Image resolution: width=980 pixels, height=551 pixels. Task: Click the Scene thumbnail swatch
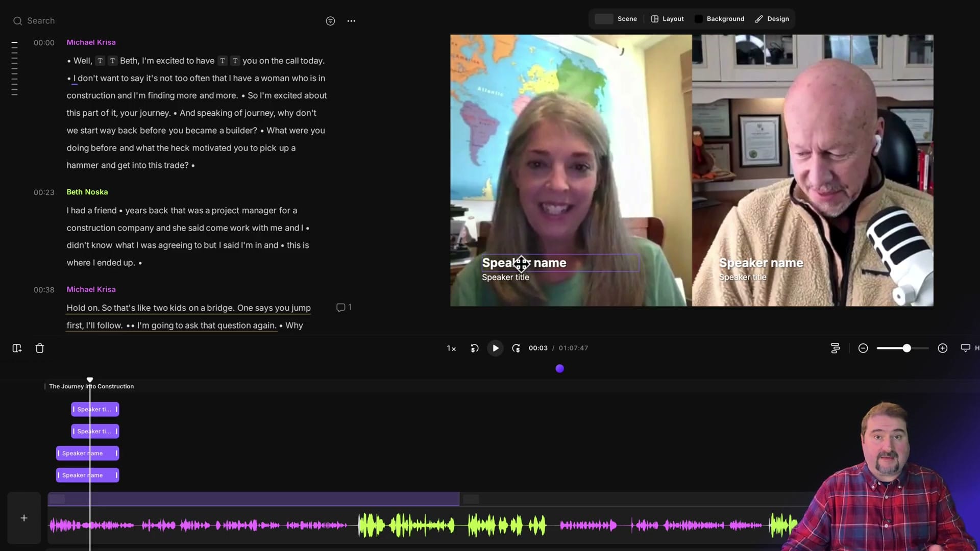(604, 19)
